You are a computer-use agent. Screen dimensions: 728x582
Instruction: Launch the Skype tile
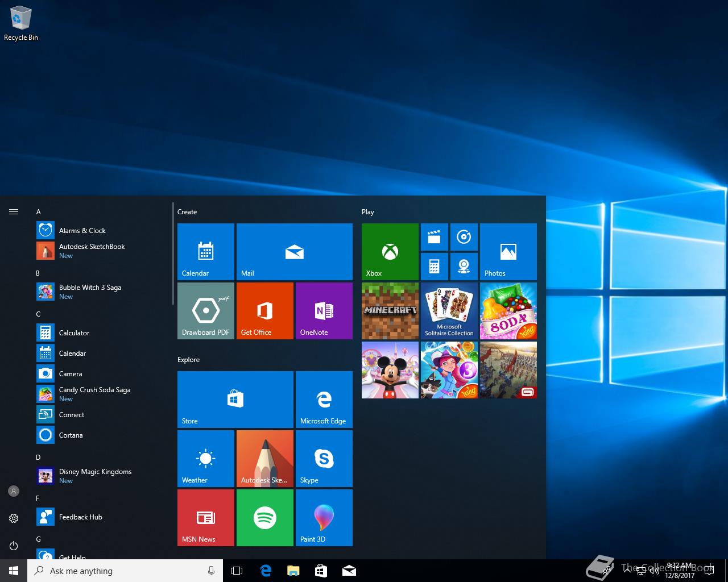(324, 459)
